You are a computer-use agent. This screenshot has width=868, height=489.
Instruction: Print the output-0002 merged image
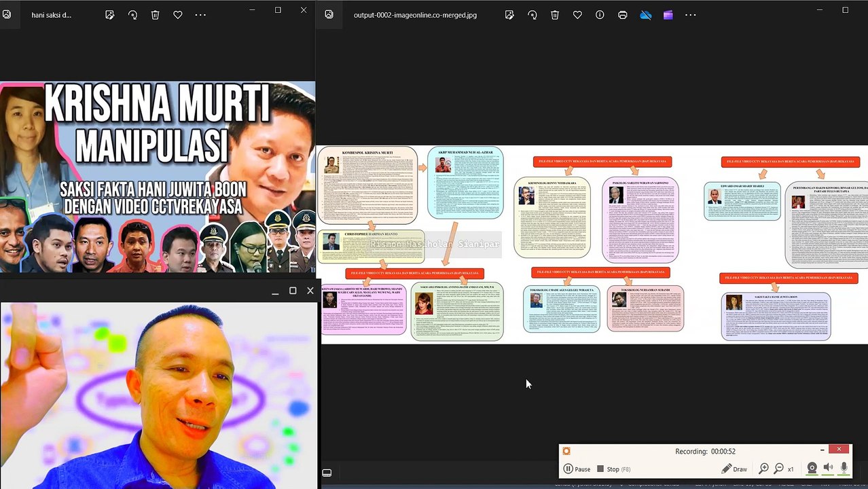(x=622, y=15)
